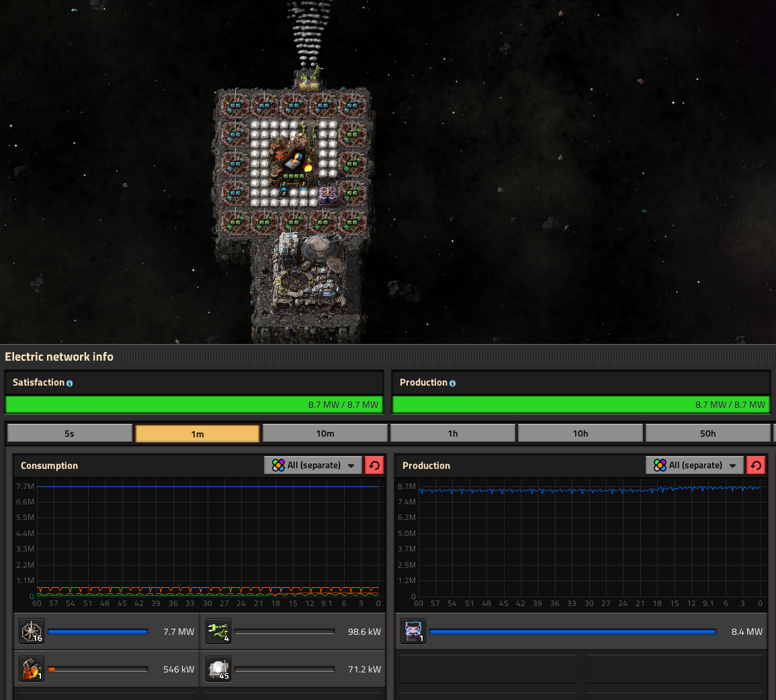Click the furnace consumption icon, 546 kW
776x700 pixels.
(x=32, y=669)
